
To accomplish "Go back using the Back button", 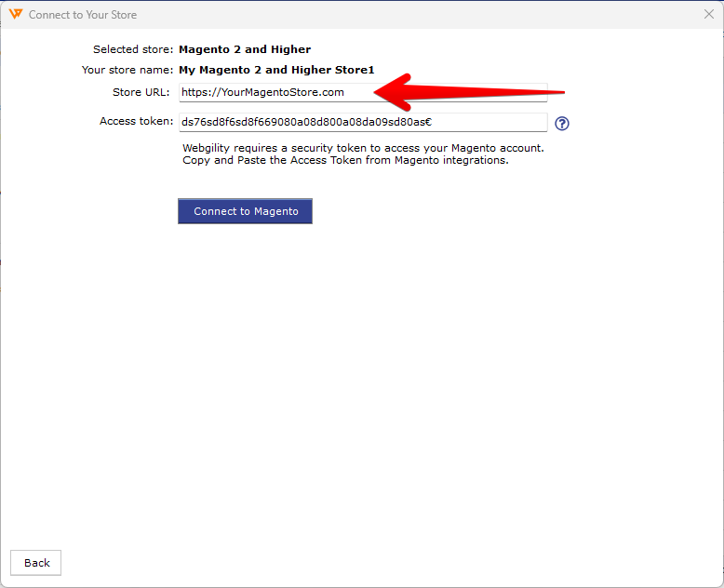I will [36, 563].
